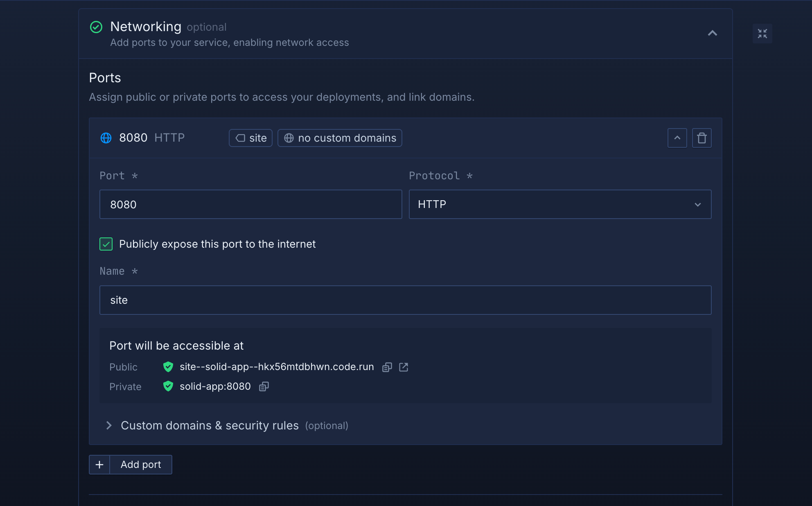
Task: Click the blue globe icon beside 8080
Action: click(106, 138)
